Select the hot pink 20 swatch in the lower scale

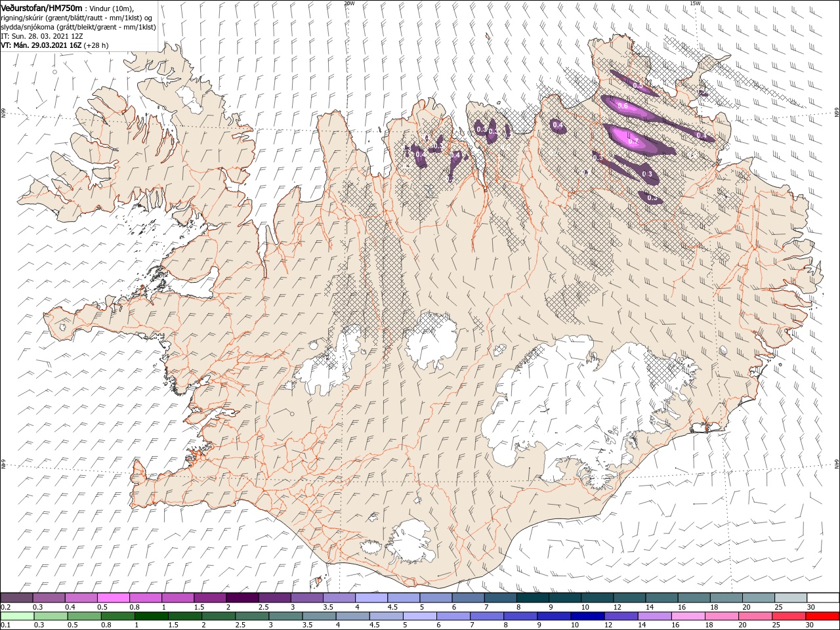(755, 616)
